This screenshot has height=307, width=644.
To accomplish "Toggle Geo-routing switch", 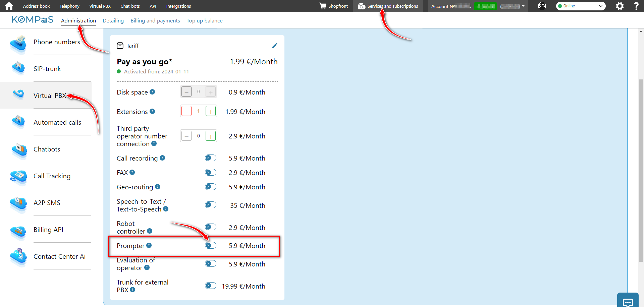I will coord(211,187).
